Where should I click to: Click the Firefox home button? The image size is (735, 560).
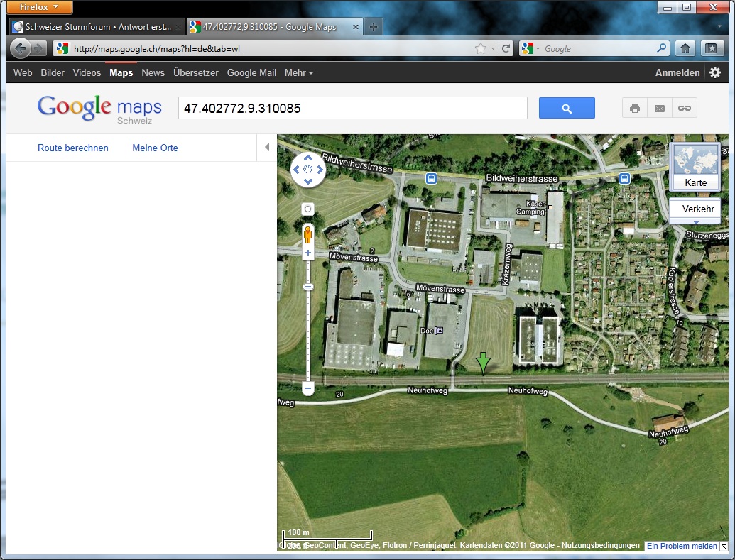coord(685,48)
